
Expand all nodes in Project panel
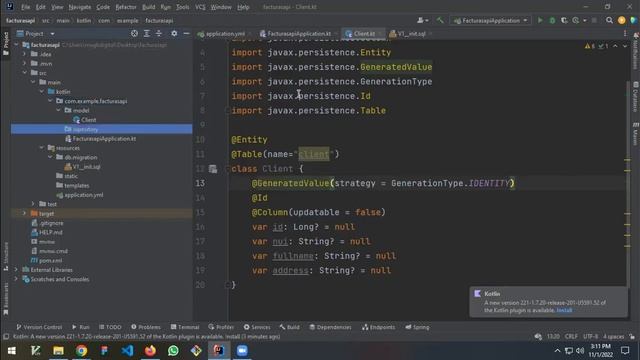click(147, 33)
